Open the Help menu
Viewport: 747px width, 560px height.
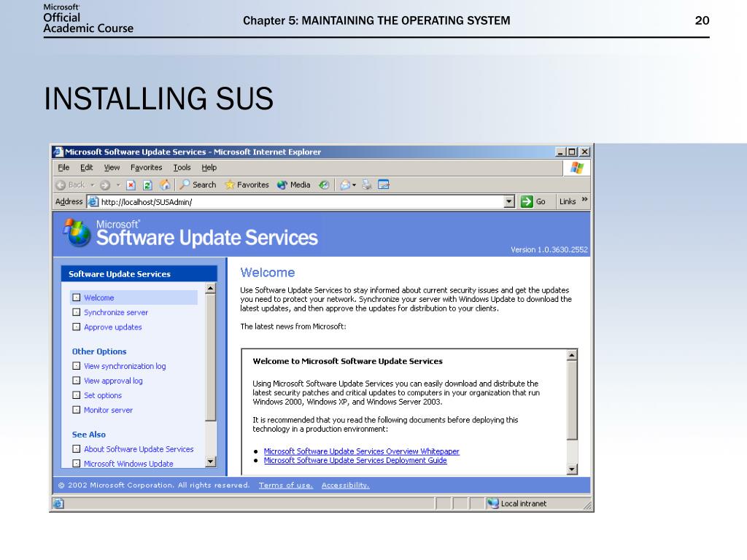click(209, 168)
